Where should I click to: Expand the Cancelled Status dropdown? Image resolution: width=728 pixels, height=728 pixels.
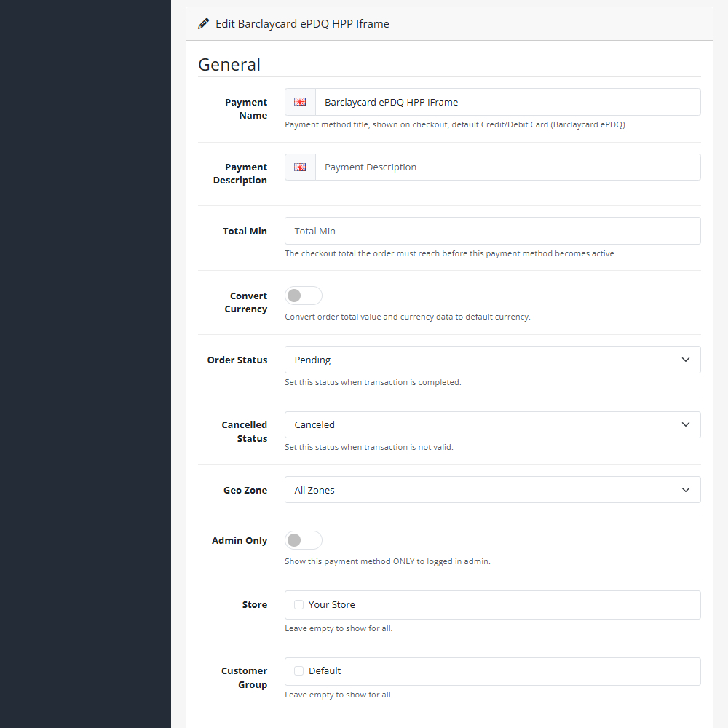click(493, 425)
